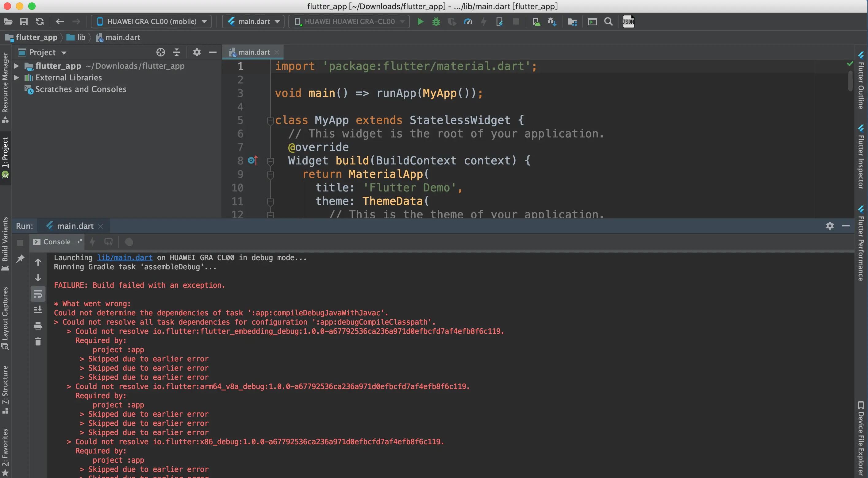The image size is (868, 478).
Task: Open main.dart run configuration dropdown
Action: click(x=253, y=21)
